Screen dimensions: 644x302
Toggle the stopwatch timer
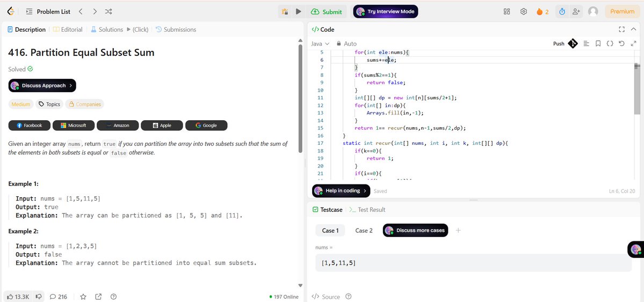[x=562, y=11]
